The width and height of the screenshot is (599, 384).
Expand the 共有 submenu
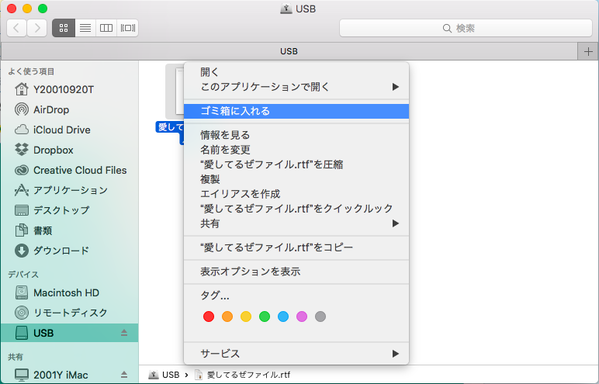[x=296, y=224]
